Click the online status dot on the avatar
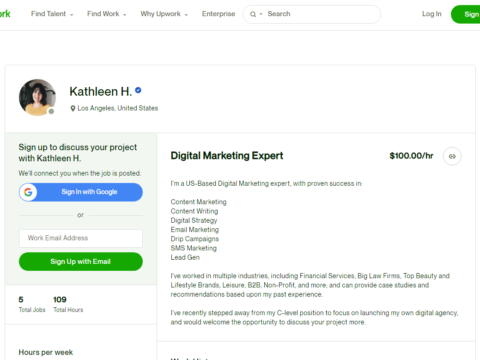This screenshot has width=480, height=360. pyautogui.click(x=51, y=111)
